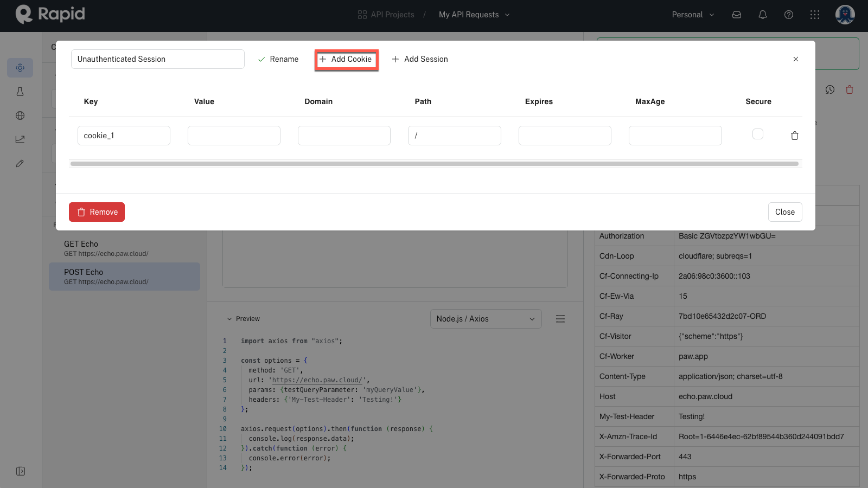Click the Cf-Visitor scheme value

(x=711, y=336)
